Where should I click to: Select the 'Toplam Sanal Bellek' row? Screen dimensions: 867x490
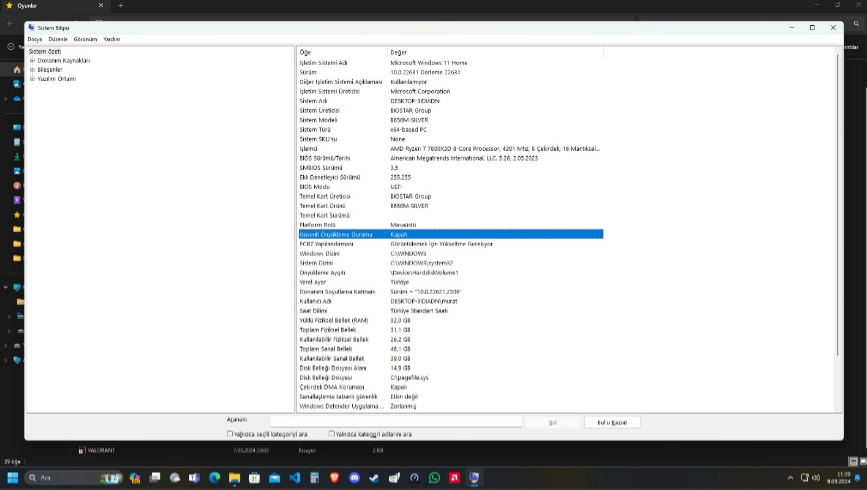[x=450, y=349]
